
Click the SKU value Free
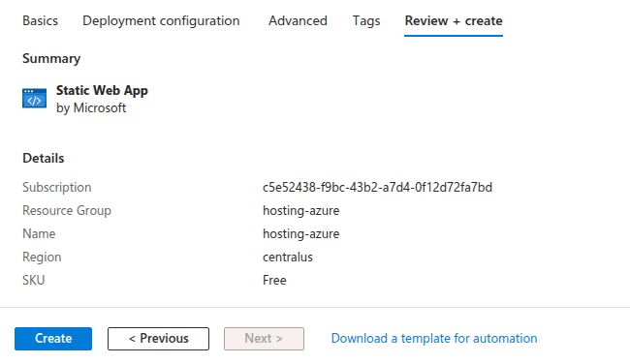(274, 280)
